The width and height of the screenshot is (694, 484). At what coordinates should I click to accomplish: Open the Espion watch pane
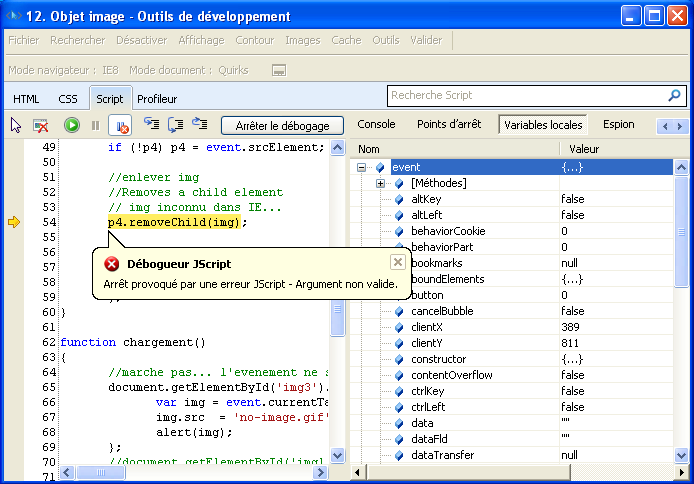point(618,124)
